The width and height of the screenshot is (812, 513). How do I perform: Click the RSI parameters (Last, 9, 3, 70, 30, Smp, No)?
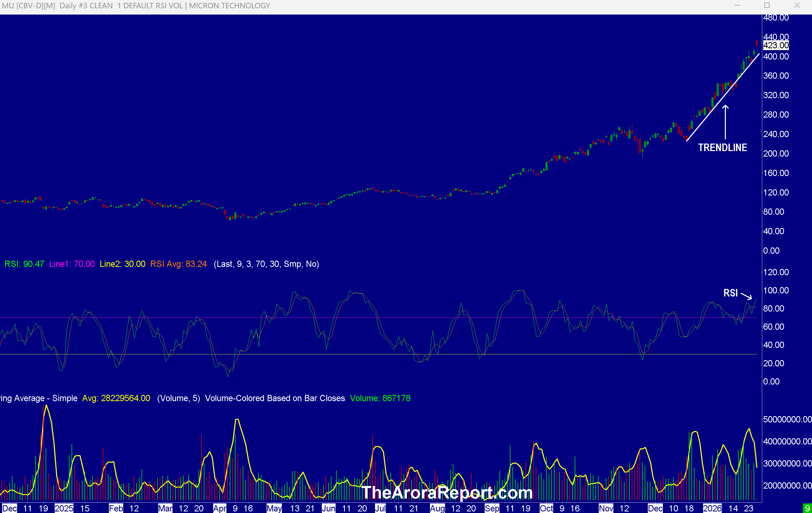point(266,264)
